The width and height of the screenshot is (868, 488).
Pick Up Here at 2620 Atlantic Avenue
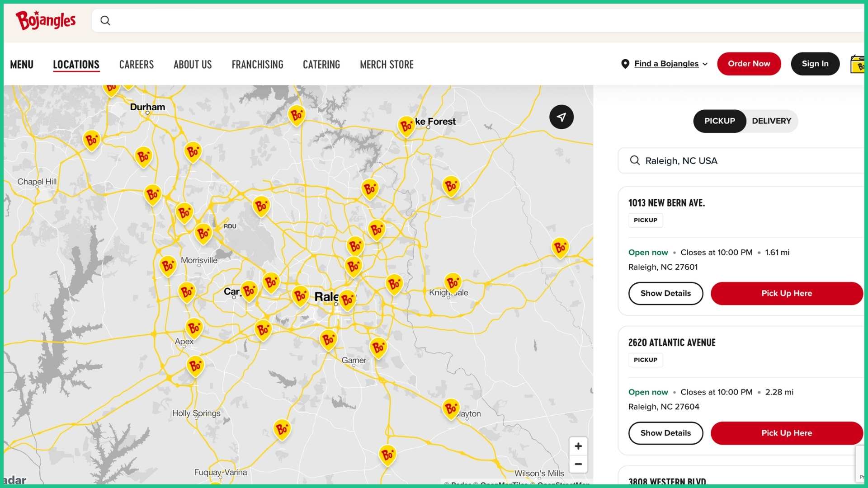tap(787, 433)
